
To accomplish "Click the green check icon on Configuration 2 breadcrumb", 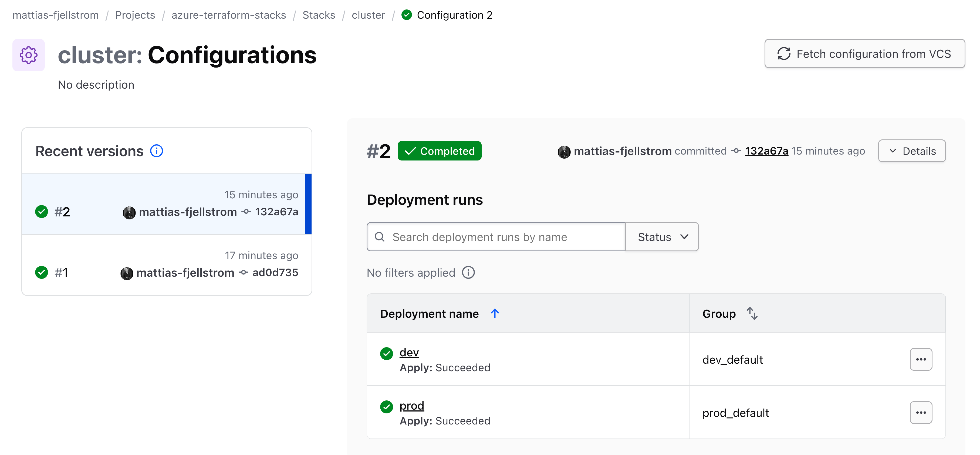I will pyautogui.click(x=406, y=15).
